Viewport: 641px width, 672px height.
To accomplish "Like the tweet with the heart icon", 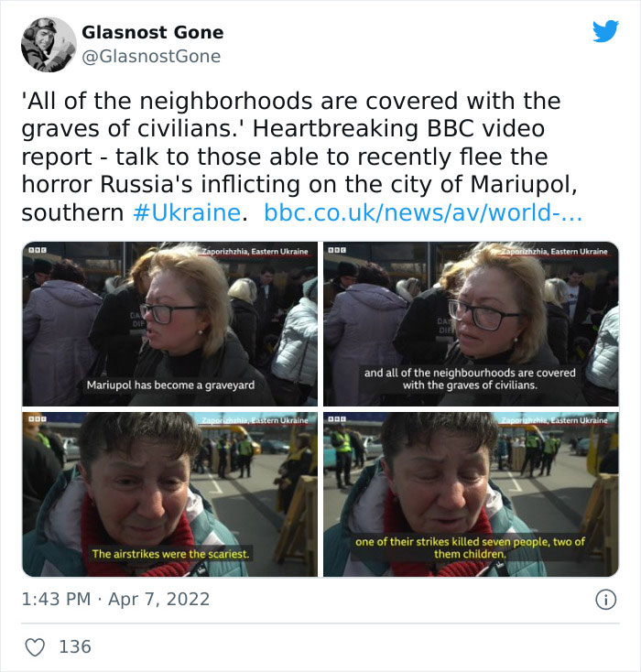I will click(x=35, y=646).
